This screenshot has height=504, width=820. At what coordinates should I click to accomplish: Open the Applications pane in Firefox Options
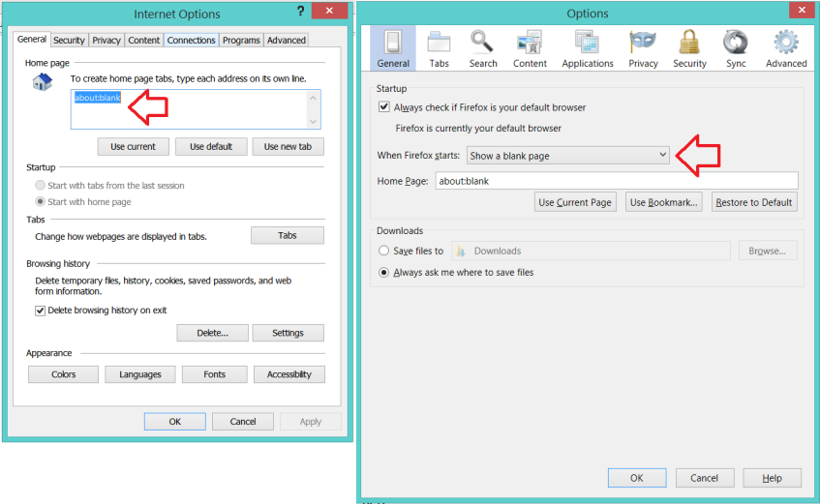588,48
